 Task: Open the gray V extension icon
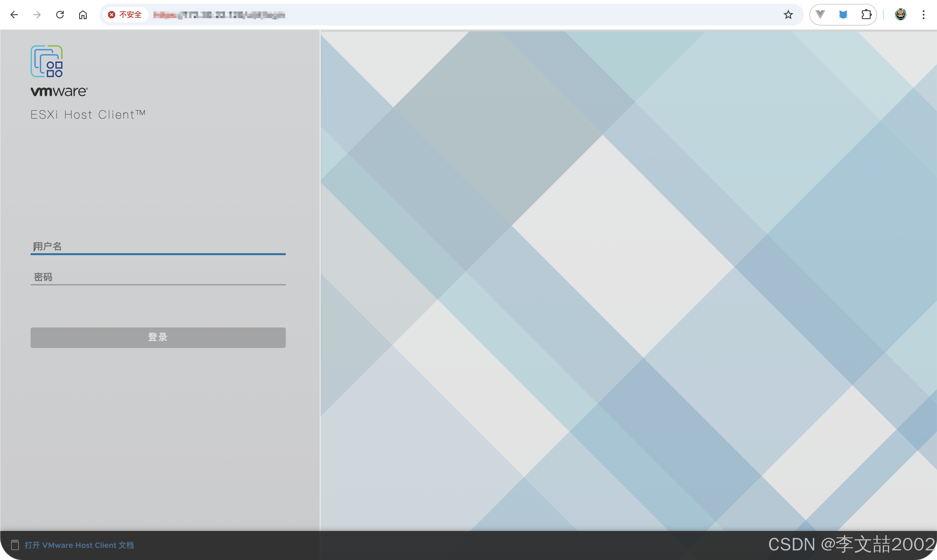(820, 15)
